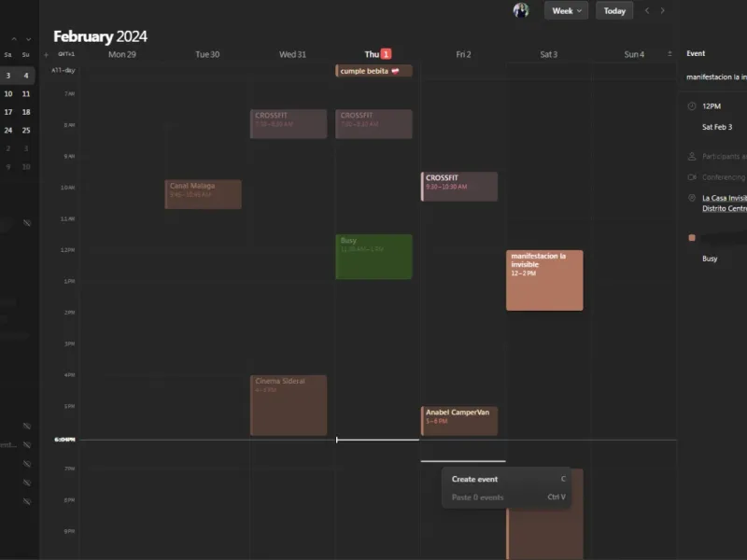The image size is (747, 560).
Task: Click the Participants person icon
Action: [x=692, y=156]
